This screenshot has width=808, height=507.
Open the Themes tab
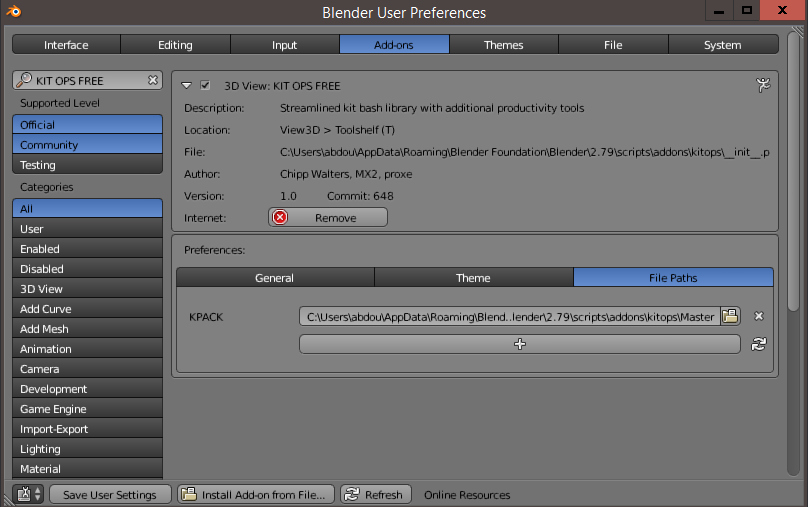coord(503,45)
